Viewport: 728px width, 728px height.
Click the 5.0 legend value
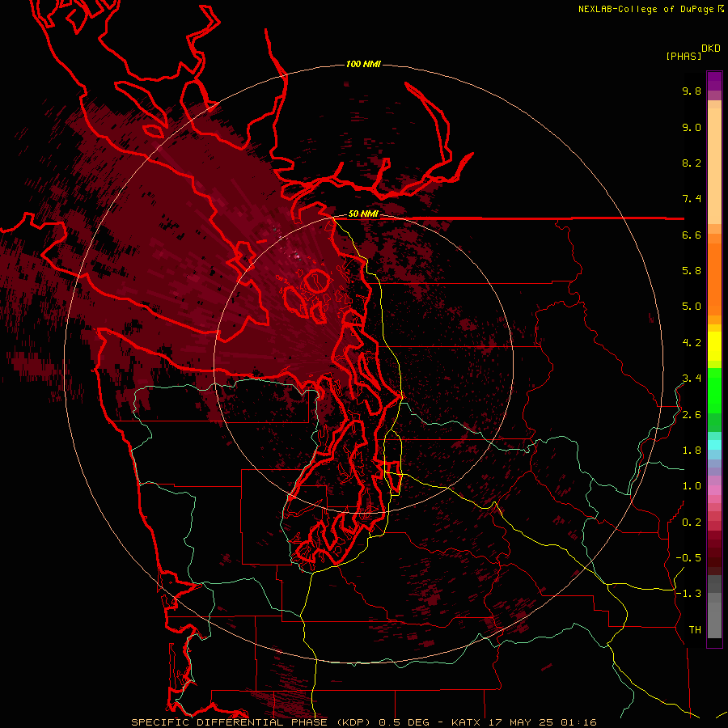(x=692, y=307)
